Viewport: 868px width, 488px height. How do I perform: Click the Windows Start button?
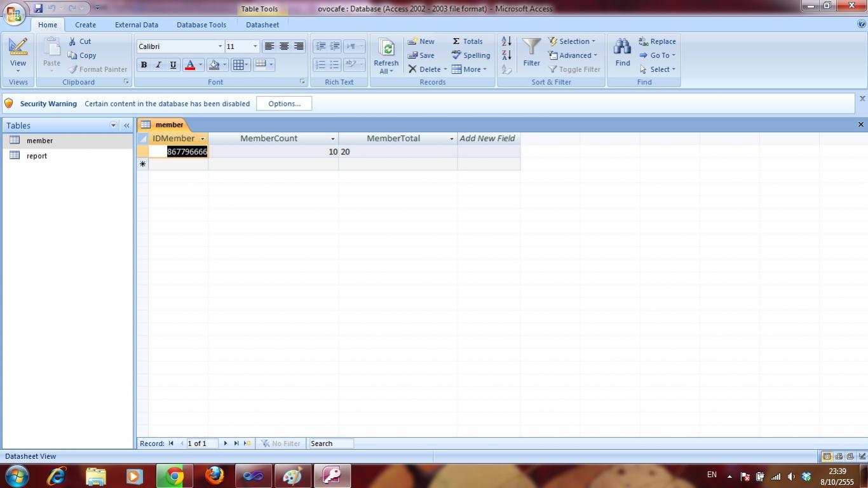pos(16,475)
